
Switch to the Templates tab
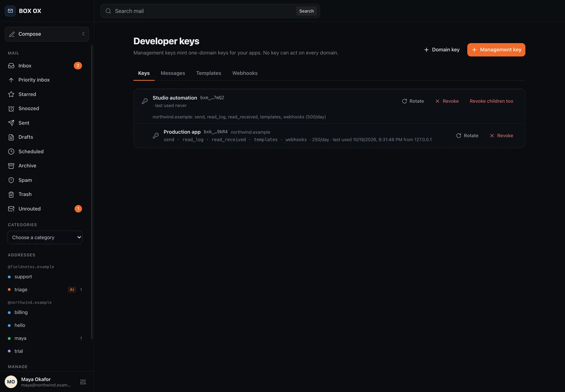[x=209, y=73]
